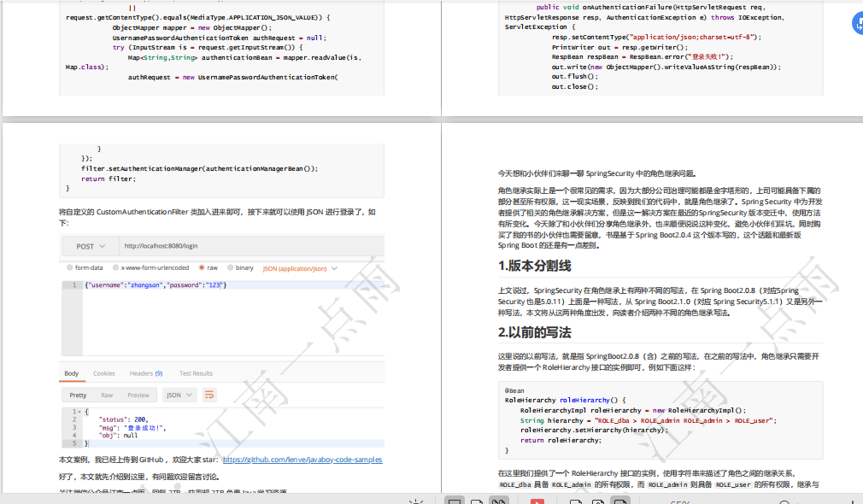Click the "好了，本文就先介绍到这里" sentence
Viewport: 863px width, 504px height.
[x=139, y=477]
